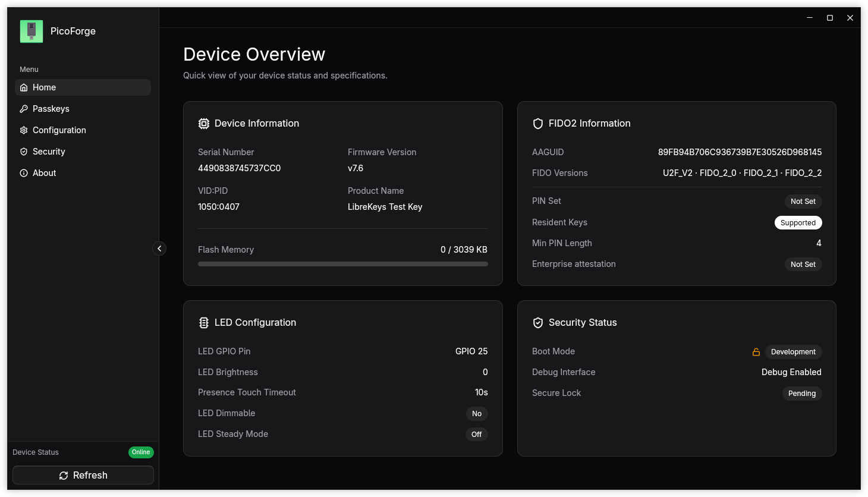The height and width of the screenshot is (497, 868).
Task: Click the FIDO2 Information shield icon
Action: tap(538, 124)
